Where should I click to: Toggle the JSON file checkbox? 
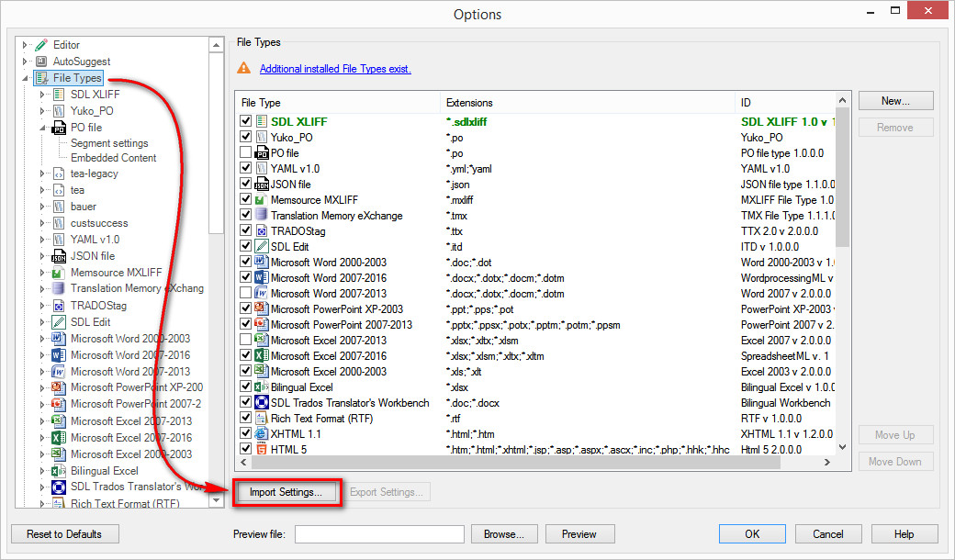click(x=245, y=184)
